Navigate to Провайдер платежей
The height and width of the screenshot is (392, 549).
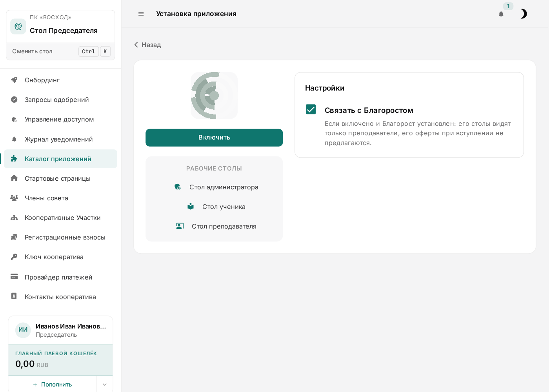(x=61, y=277)
